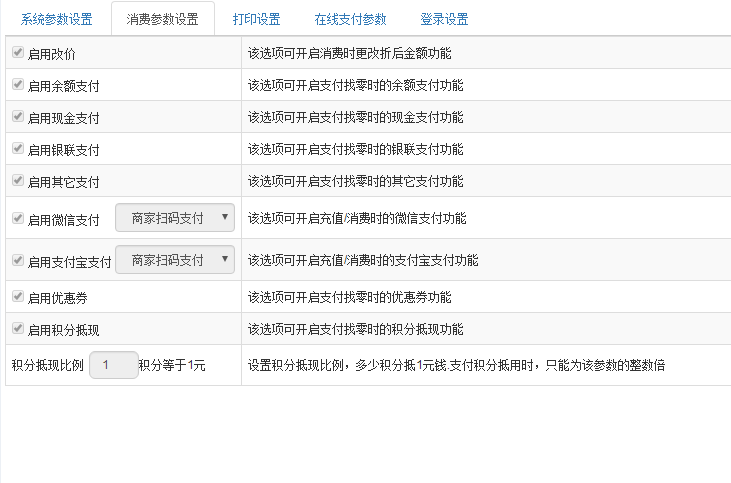The width and height of the screenshot is (731, 483).
Task: Click the 积分抵现比例 input field
Action: pos(113,365)
